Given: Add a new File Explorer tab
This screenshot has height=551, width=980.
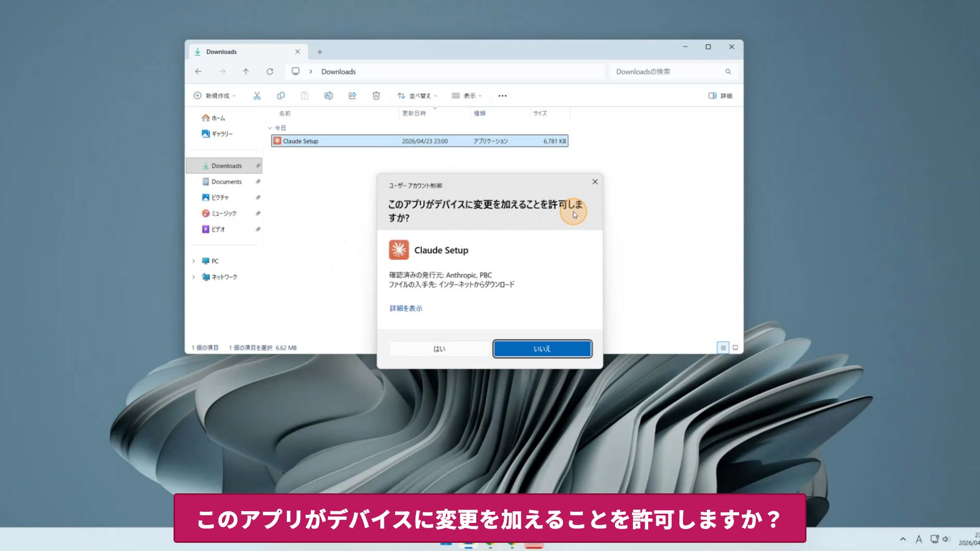Looking at the screenshot, I should pos(320,52).
